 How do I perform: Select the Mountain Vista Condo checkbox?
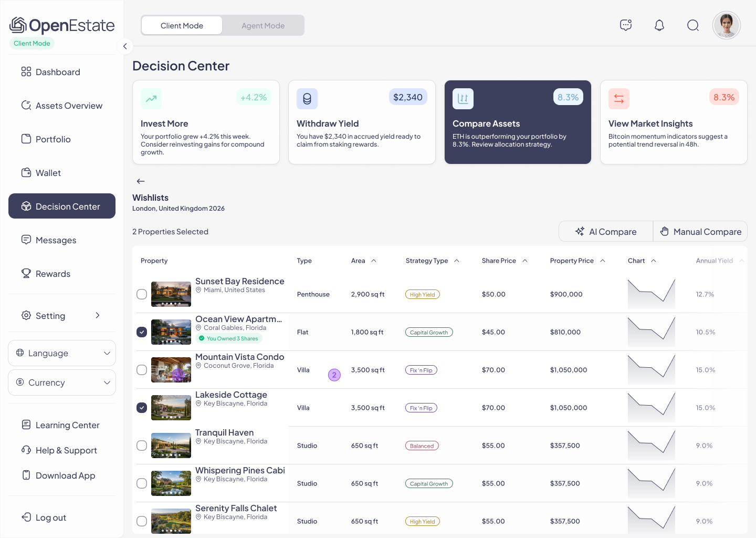pos(142,370)
